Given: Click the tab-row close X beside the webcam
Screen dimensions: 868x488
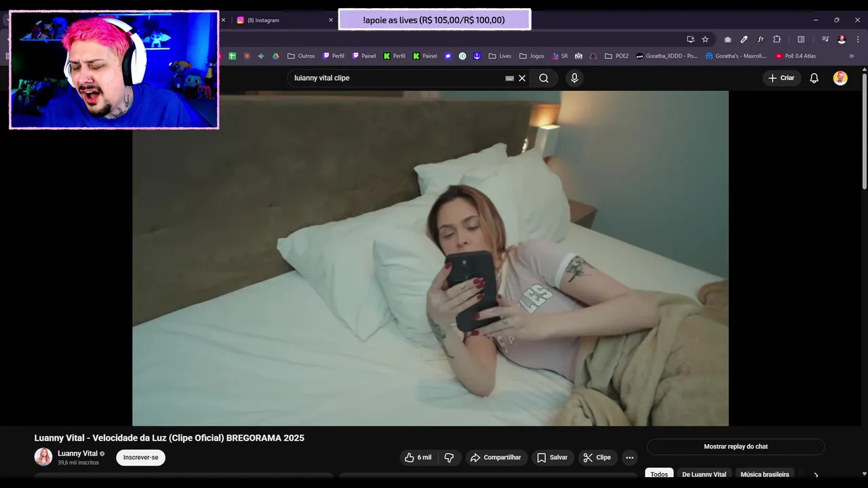Looking at the screenshot, I should [223, 20].
